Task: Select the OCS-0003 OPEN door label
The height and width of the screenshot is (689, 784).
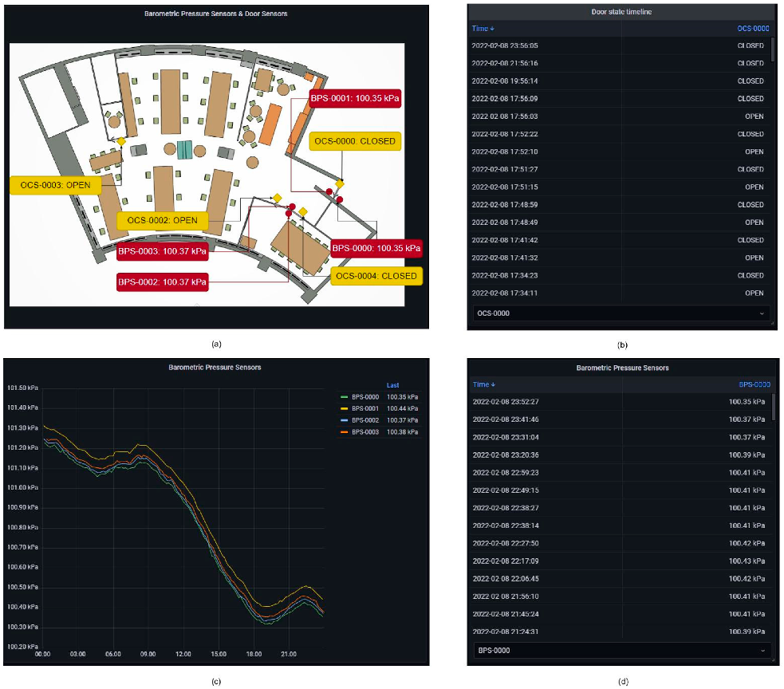Action: 55,185
